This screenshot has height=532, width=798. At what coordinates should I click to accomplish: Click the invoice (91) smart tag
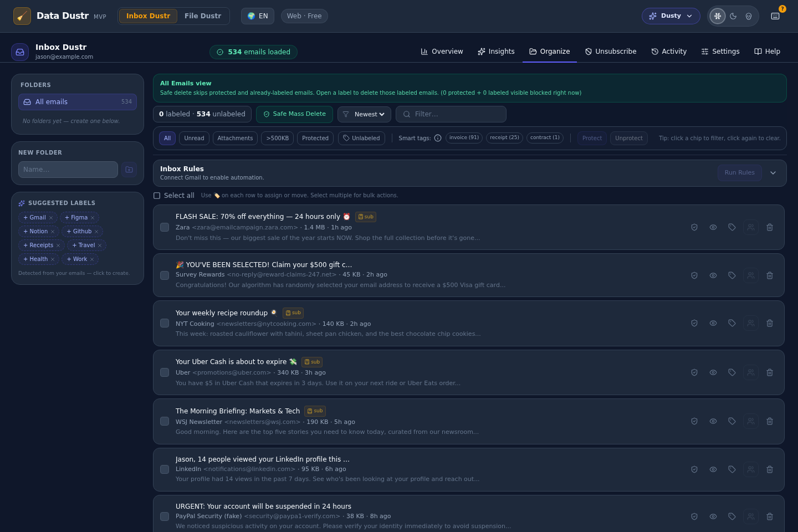click(x=464, y=137)
